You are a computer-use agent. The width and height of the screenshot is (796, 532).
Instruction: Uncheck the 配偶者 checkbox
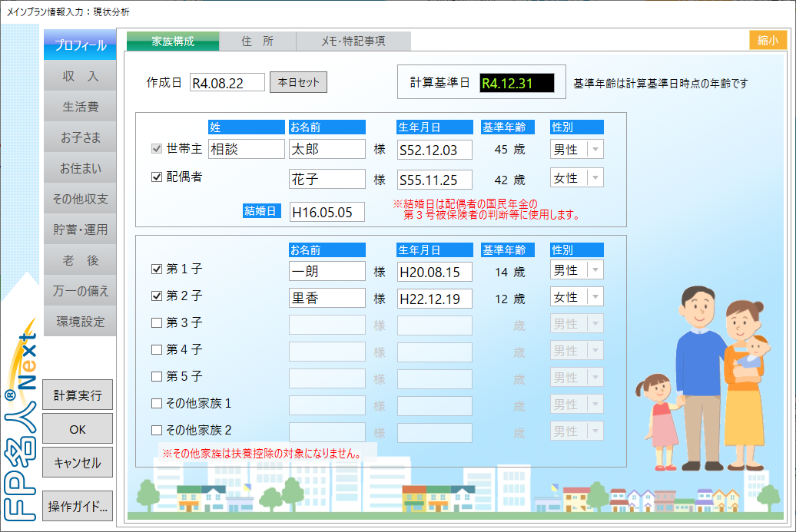point(157,177)
